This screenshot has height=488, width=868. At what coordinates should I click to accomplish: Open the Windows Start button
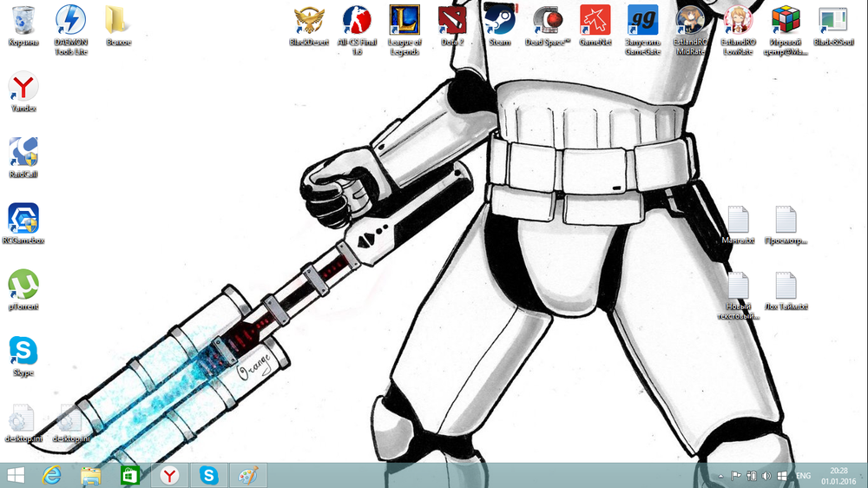(16, 475)
